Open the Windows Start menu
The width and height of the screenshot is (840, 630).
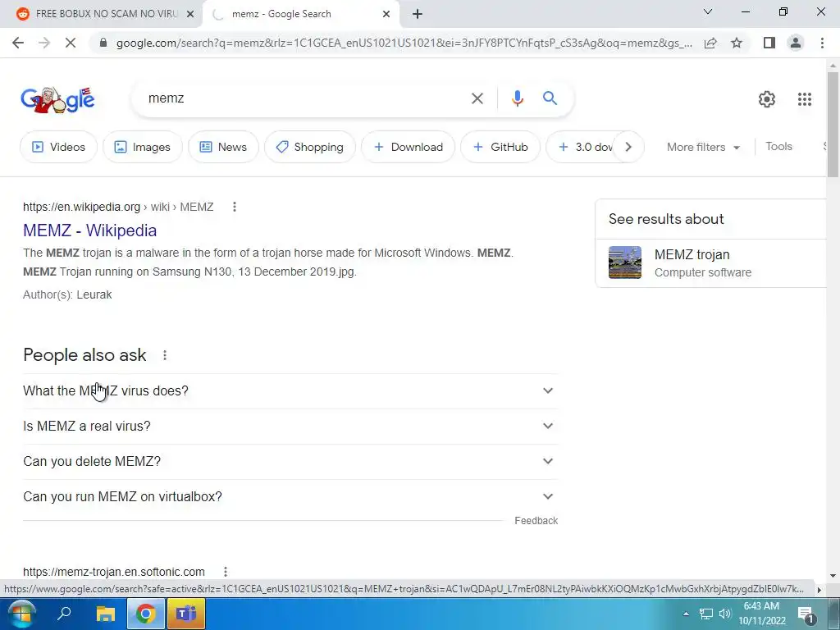tap(21, 614)
